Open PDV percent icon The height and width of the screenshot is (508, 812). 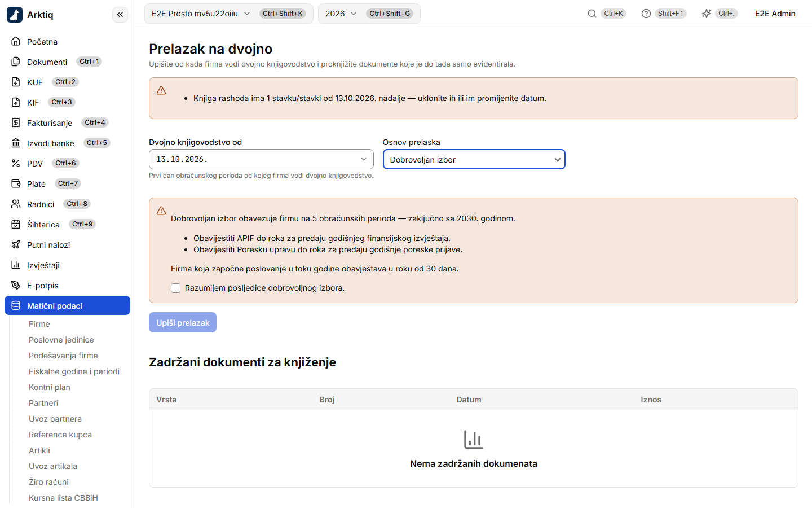point(16,163)
